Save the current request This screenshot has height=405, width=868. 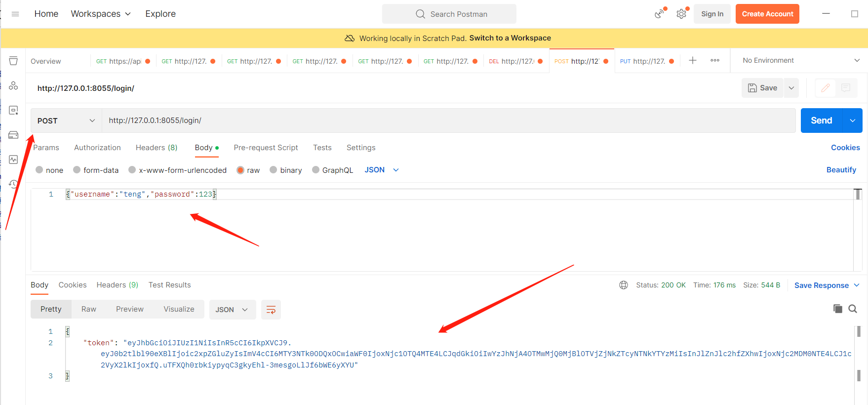tap(762, 88)
